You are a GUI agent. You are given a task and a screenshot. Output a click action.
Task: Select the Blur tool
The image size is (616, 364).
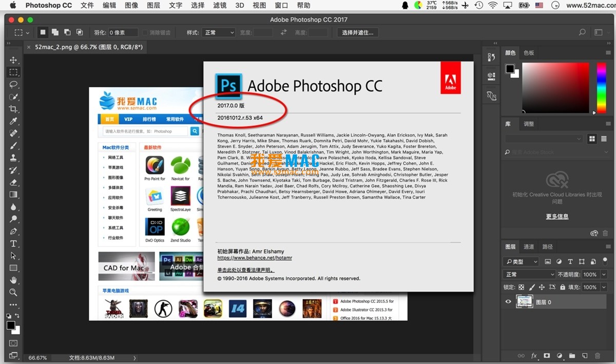pos(13,207)
